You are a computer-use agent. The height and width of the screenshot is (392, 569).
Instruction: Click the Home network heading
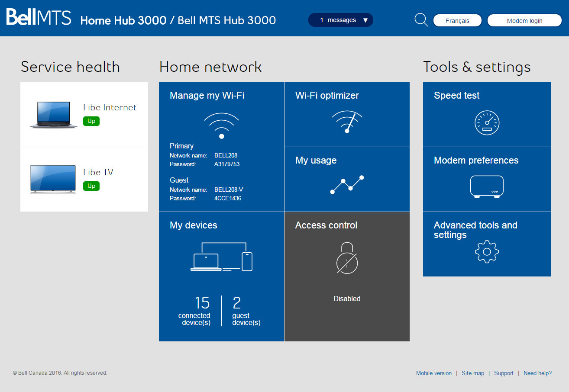(210, 67)
